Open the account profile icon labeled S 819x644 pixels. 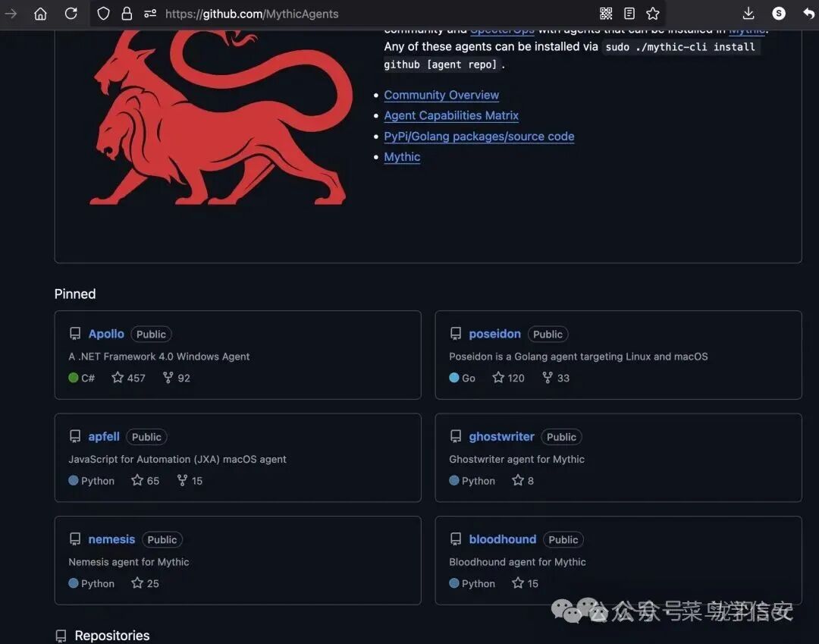pyautogui.click(x=778, y=13)
